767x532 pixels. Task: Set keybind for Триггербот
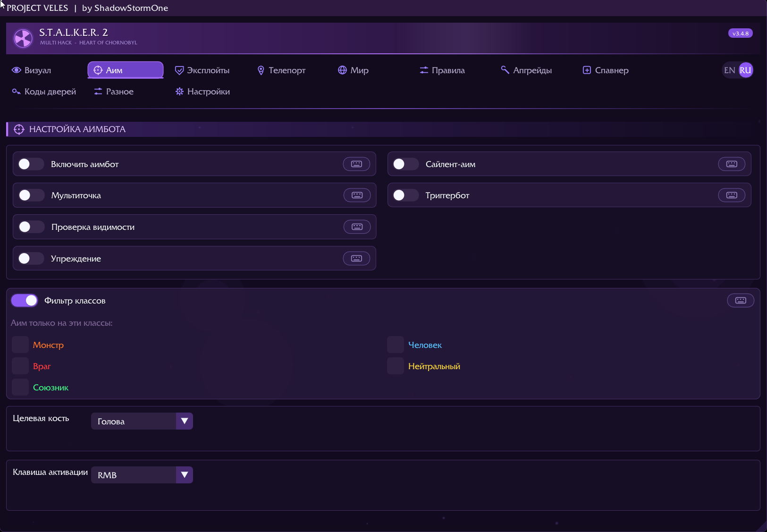click(732, 195)
